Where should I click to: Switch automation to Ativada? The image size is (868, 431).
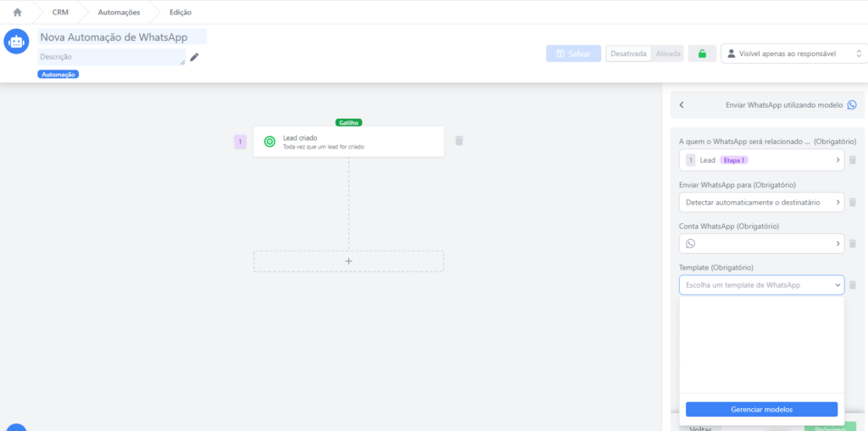tap(668, 53)
